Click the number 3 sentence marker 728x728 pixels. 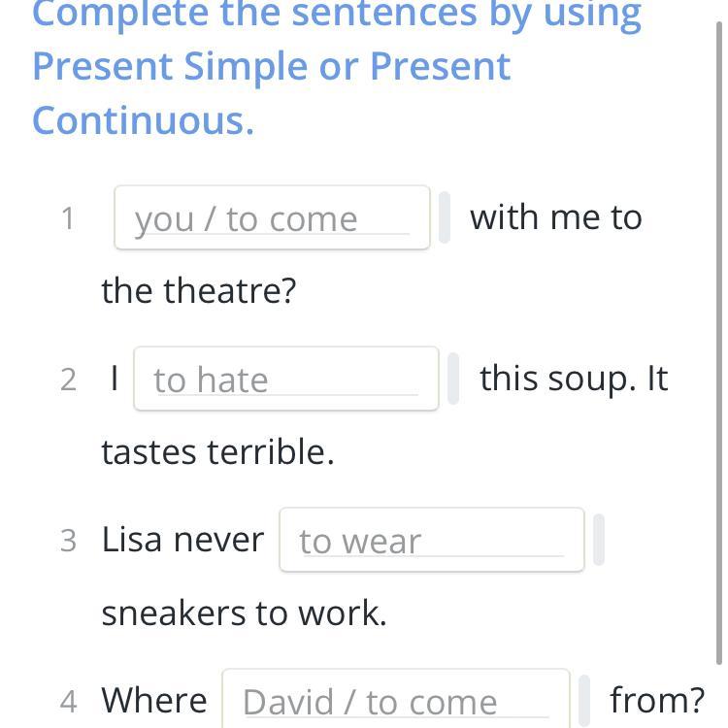coord(68,541)
